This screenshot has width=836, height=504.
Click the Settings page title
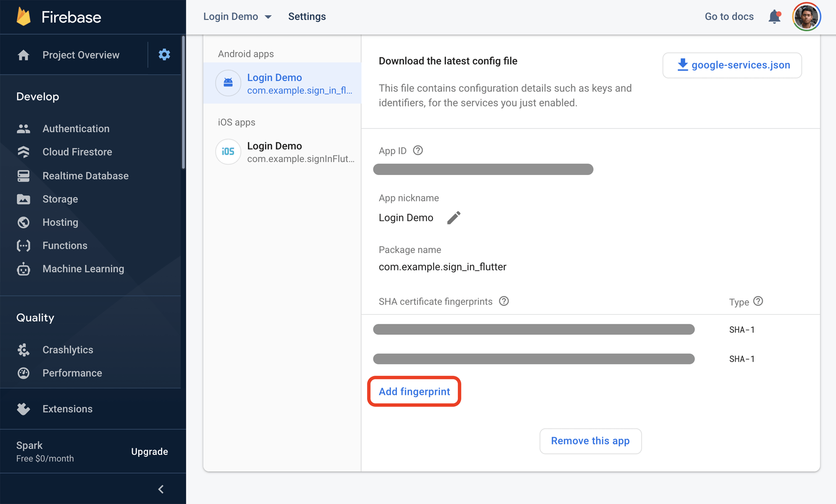[x=307, y=17]
